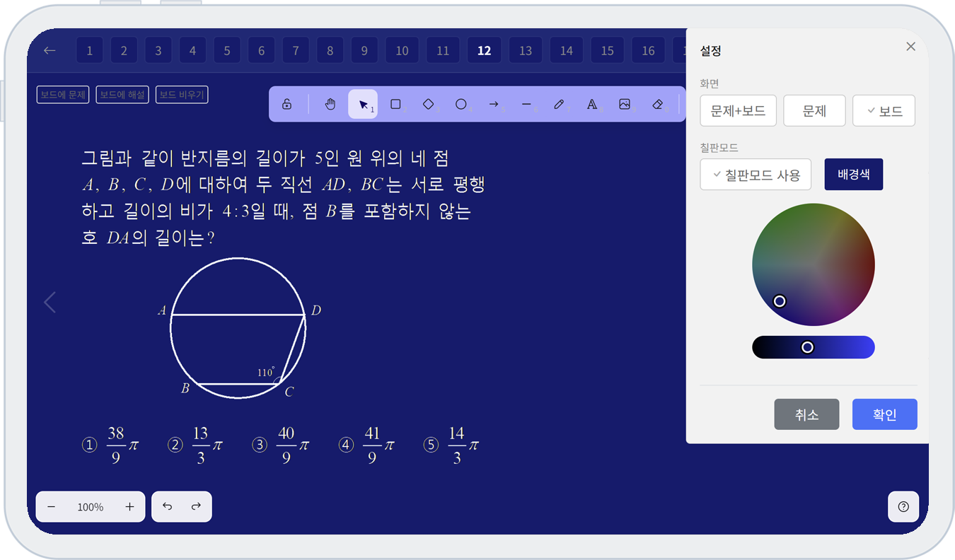Toggle 칠판모드 사용 option

click(x=756, y=175)
